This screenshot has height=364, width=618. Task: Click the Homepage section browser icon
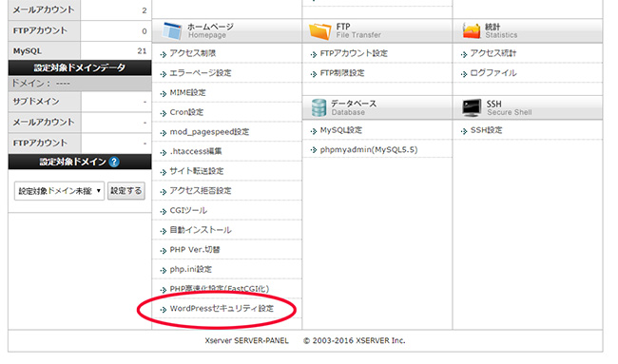172,30
